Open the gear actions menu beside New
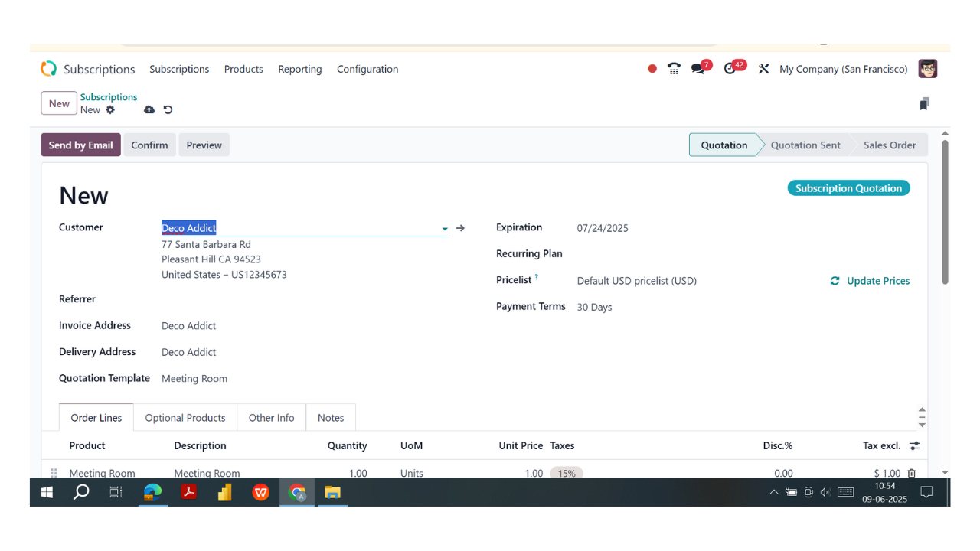Image resolution: width=980 pixels, height=551 pixels. [x=110, y=109]
